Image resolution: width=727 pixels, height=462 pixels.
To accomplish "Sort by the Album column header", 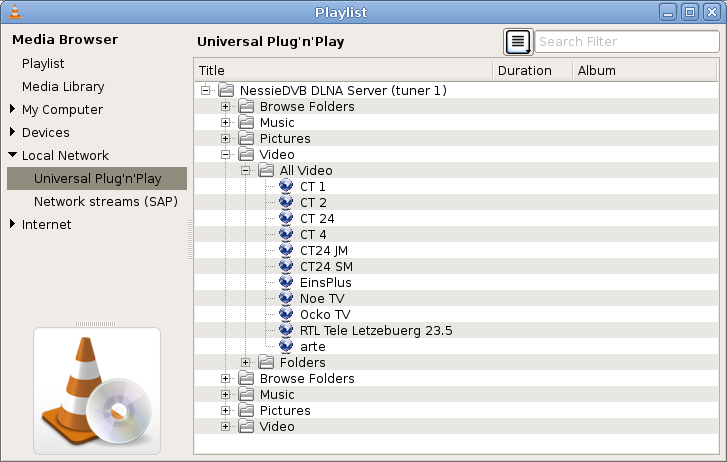I will pos(645,71).
